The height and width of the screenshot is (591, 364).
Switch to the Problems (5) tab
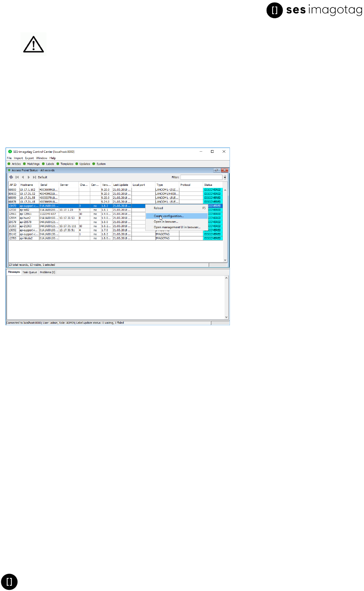tap(48, 272)
